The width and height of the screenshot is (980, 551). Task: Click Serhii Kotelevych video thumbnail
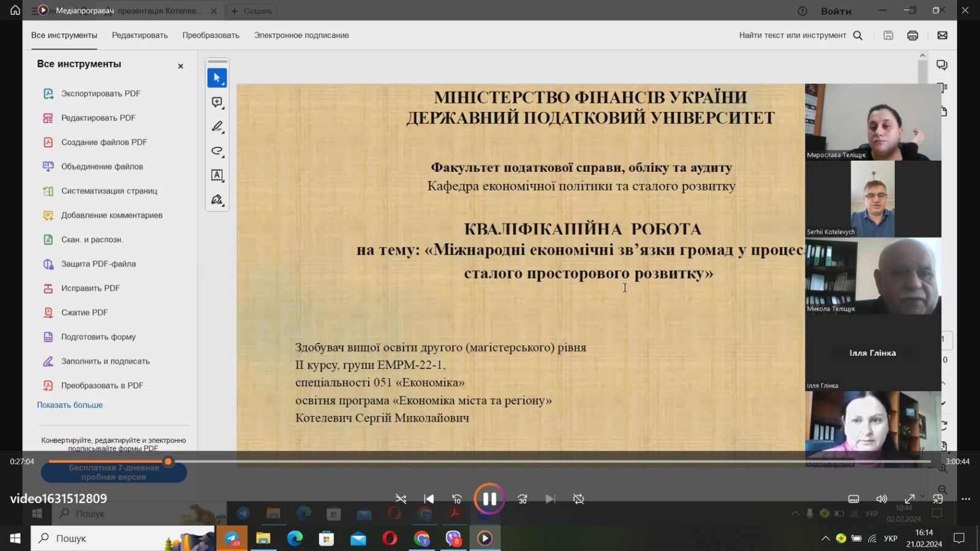(x=873, y=199)
